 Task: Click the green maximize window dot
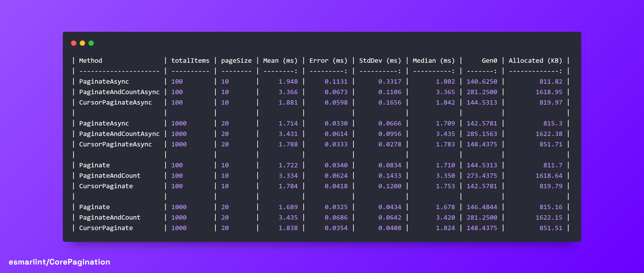click(91, 43)
